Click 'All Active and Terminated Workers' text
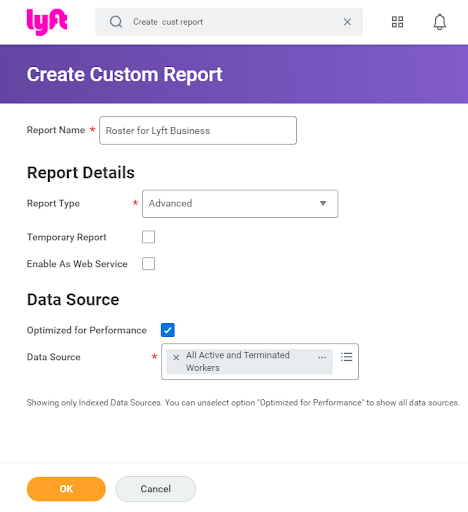This screenshot has width=468, height=512. pos(238,361)
